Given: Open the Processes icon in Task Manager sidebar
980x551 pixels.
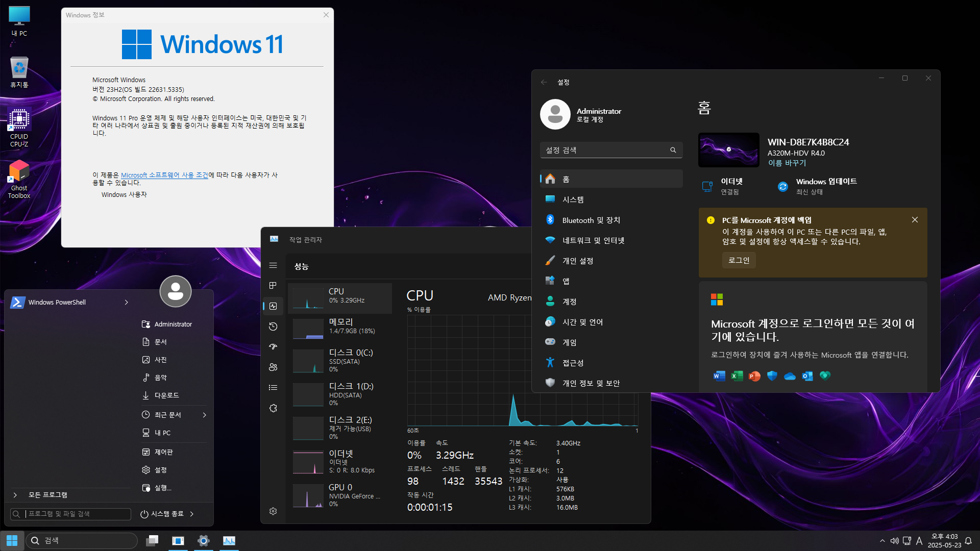Looking at the screenshot, I should (273, 286).
